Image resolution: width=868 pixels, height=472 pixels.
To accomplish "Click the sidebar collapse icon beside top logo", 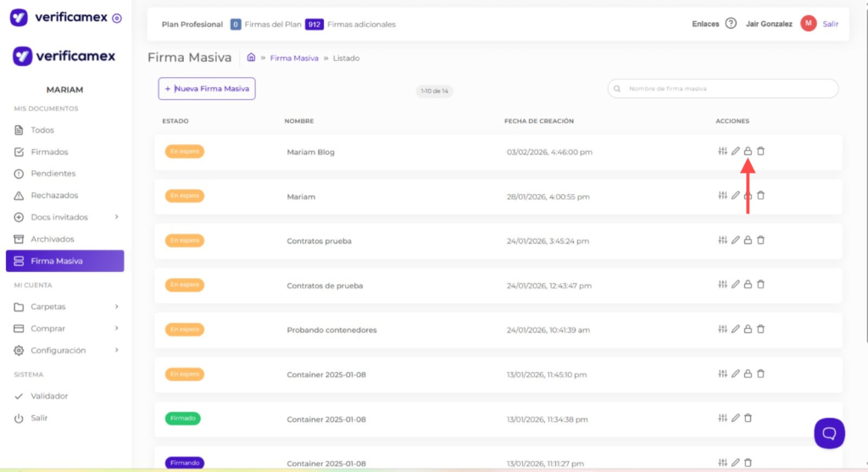I will coord(117,18).
